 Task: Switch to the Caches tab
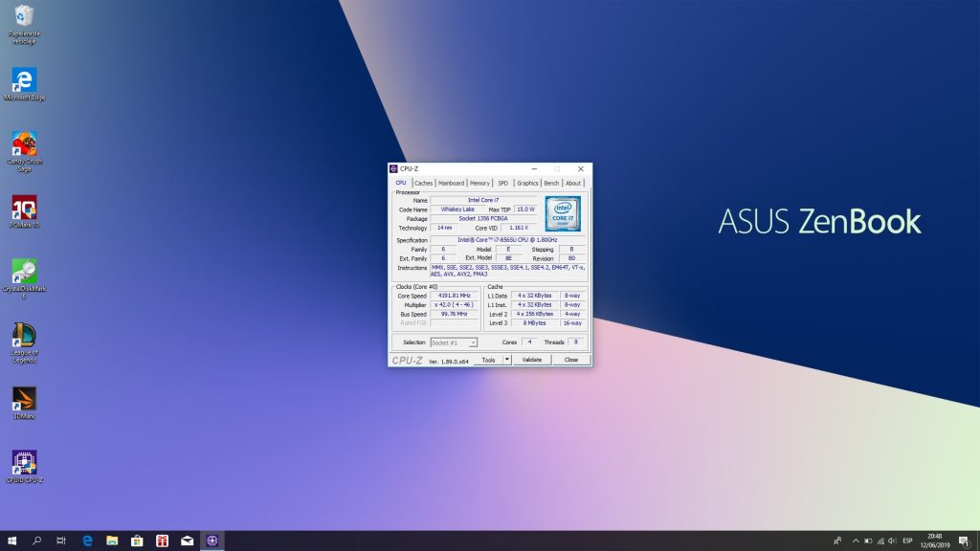coord(423,183)
